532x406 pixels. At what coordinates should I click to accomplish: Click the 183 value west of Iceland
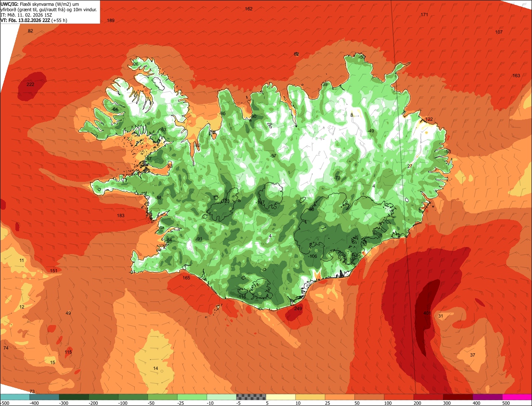(x=121, y=215)
